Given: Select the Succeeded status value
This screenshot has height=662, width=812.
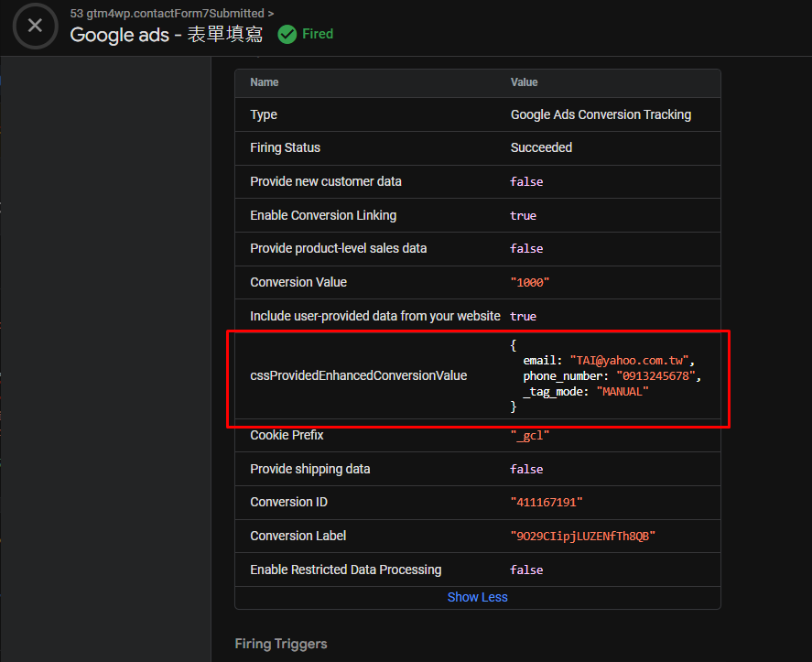Looking at the screenshot, I should (x=541, y=147).
